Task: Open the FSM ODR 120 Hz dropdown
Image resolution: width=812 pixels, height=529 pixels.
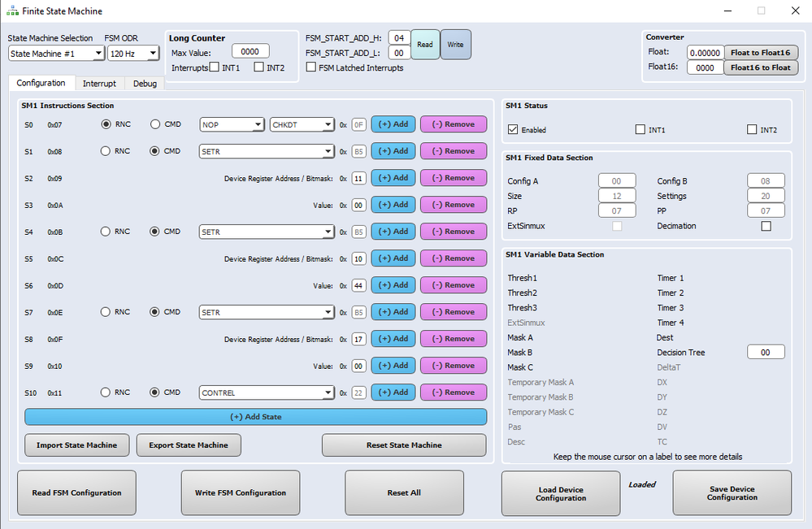Action: pos(133,54)
